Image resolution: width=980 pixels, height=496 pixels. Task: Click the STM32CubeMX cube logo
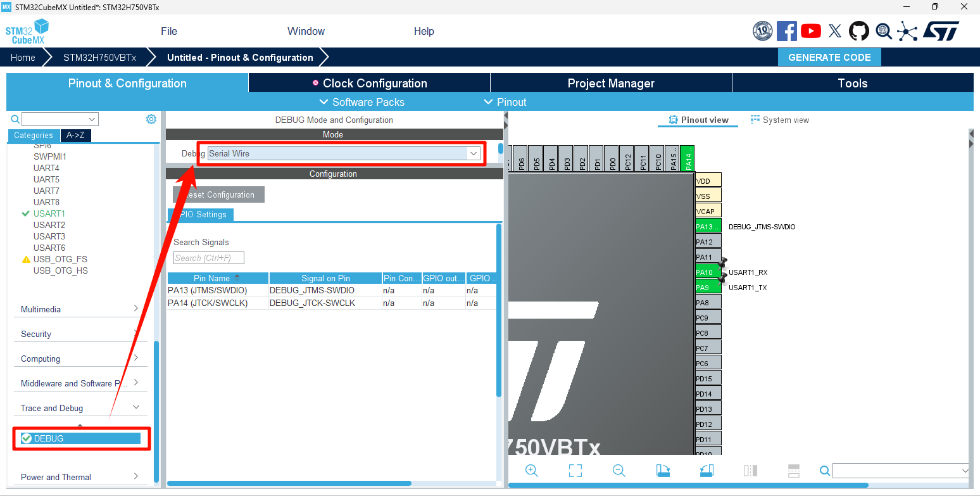(x=27, y=32)
